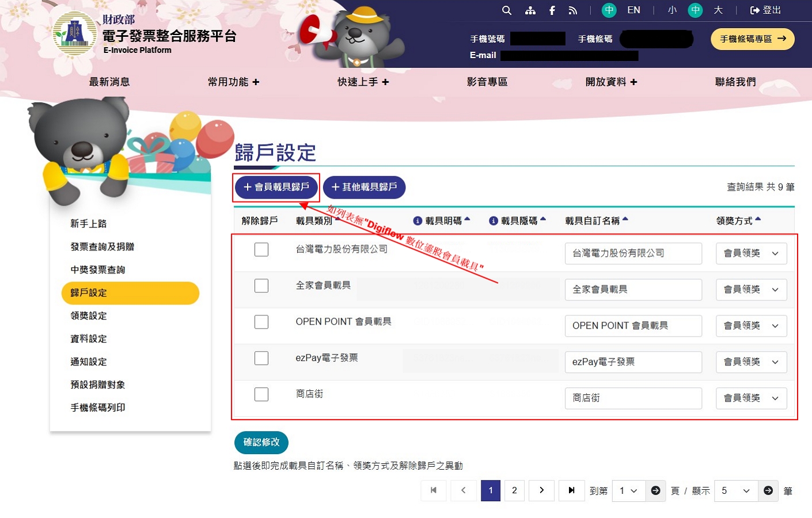Viewport: 812px width, 518px height.
Task: Expand the 常用功能 menu
Action: tap(233, 82)
